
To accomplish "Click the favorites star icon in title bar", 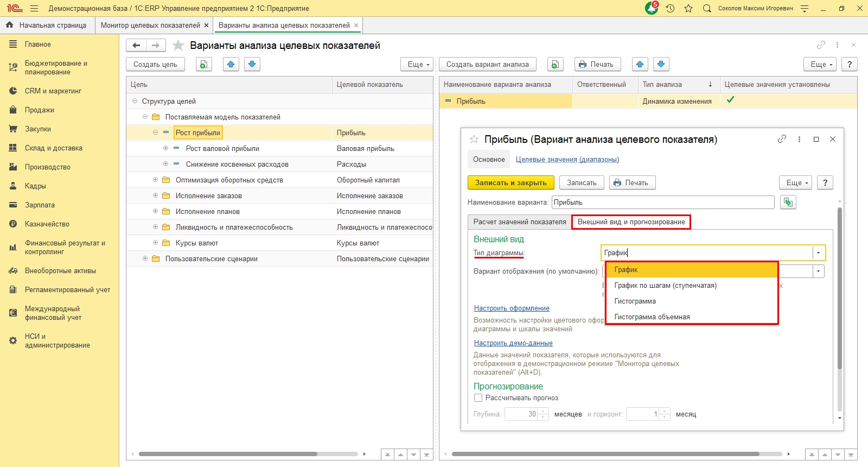I will [x=688, y=8].
